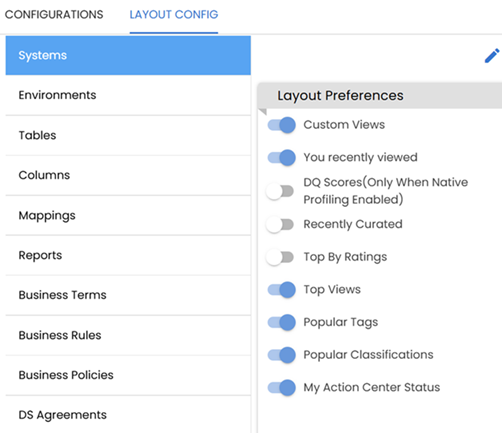The width and height of the screenshot is (502, 433).
Task: Select Systems in the left list
Action: coord(128,55)
